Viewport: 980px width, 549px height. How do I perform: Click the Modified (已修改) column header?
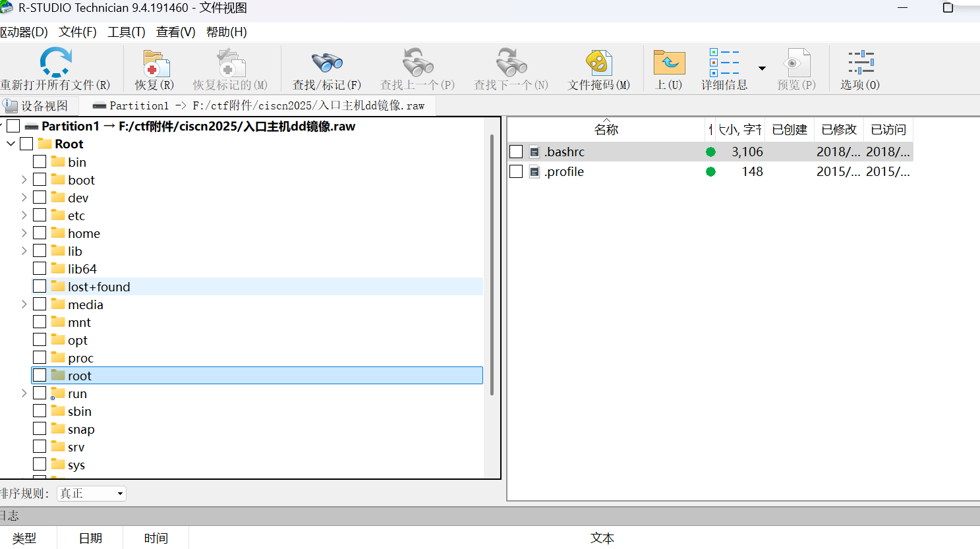pyautogui.click(x=838, y=130)
